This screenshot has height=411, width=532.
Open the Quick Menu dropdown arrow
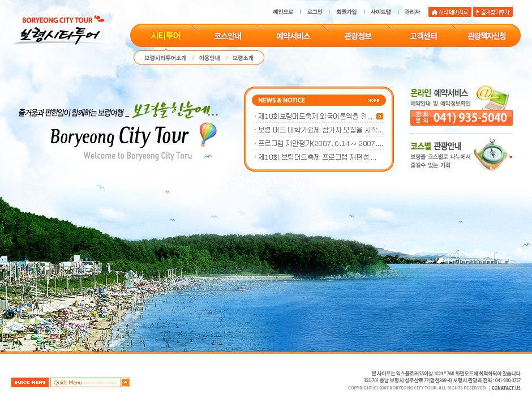tap(125, 383)
